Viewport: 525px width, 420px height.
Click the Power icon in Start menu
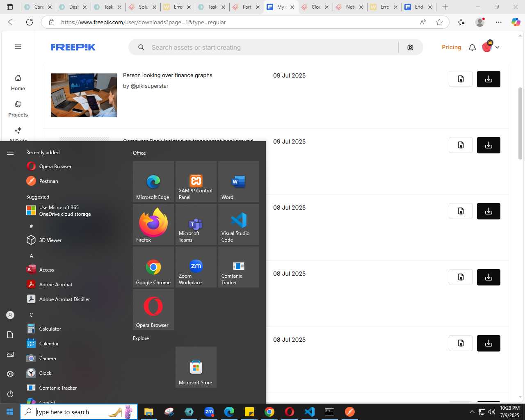[x=10, y=394]
